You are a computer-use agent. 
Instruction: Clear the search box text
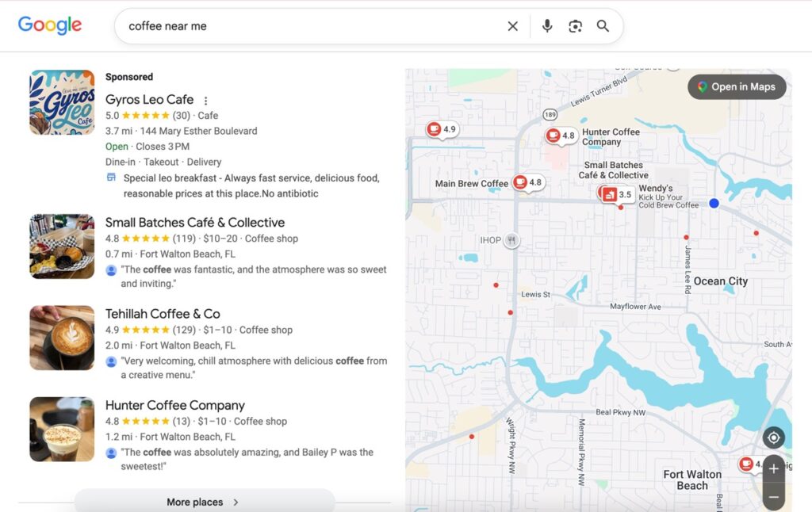coord(513,26)
